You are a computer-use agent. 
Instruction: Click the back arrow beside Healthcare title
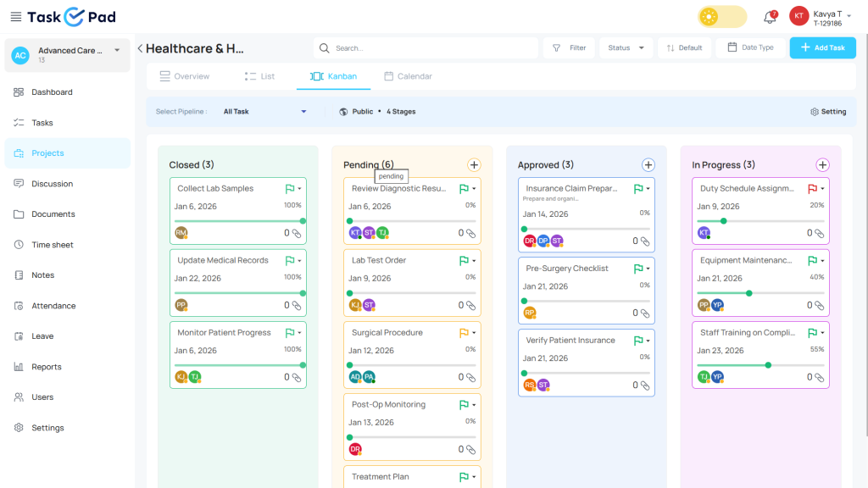(140, 48)
